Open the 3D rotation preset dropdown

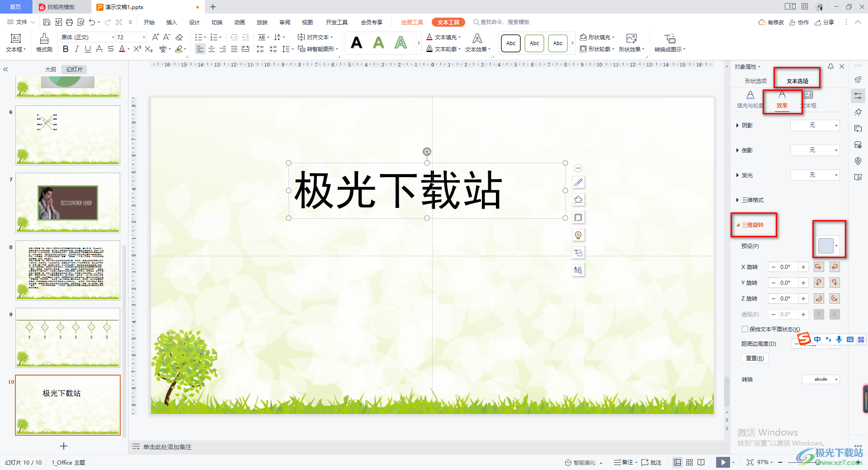pyautogui.click(x=829, y=246)
